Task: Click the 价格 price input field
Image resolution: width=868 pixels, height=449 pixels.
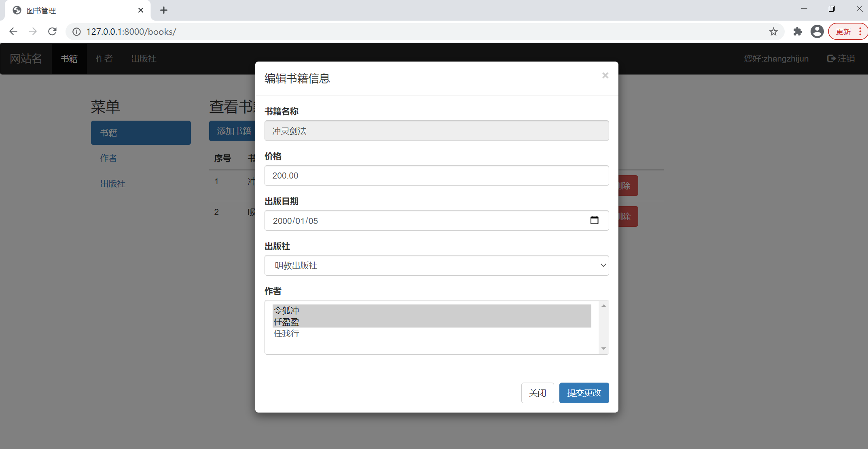Action: (x=436, y=176)
